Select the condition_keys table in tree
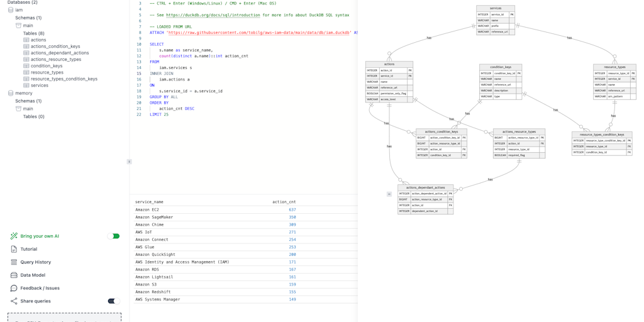Viewport: 644px width, 322px height. [47, 66]
